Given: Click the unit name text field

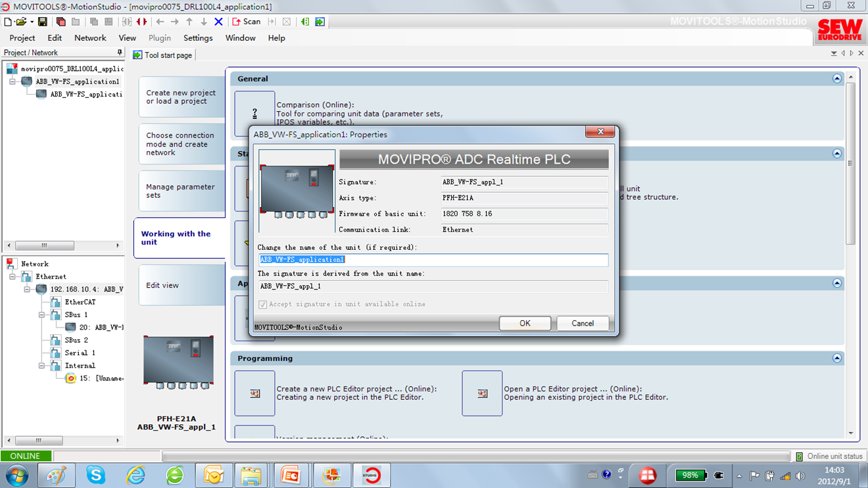Looking at the screenshot, I should (x=433, y=260).
